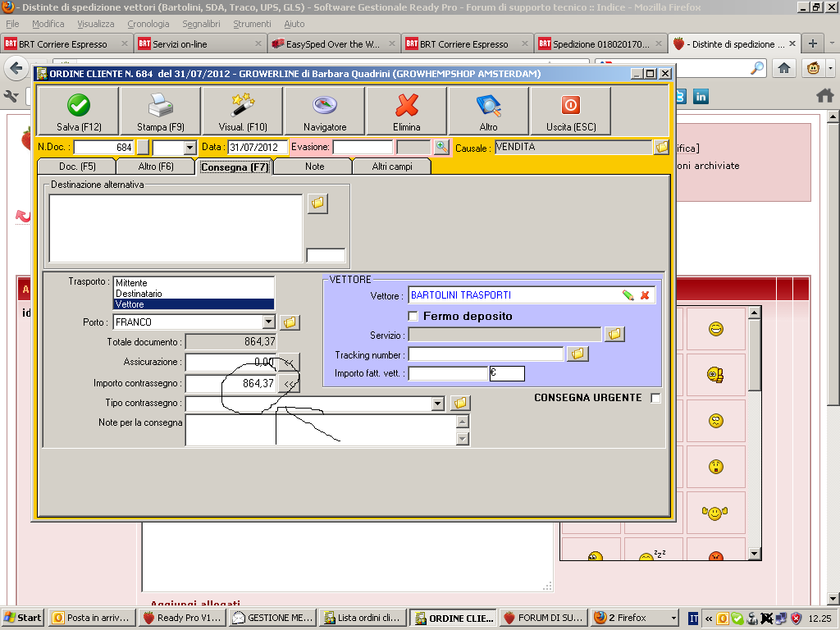840x630 pixels.
Task: Open the Altro toolbar button
Action: 489,111
